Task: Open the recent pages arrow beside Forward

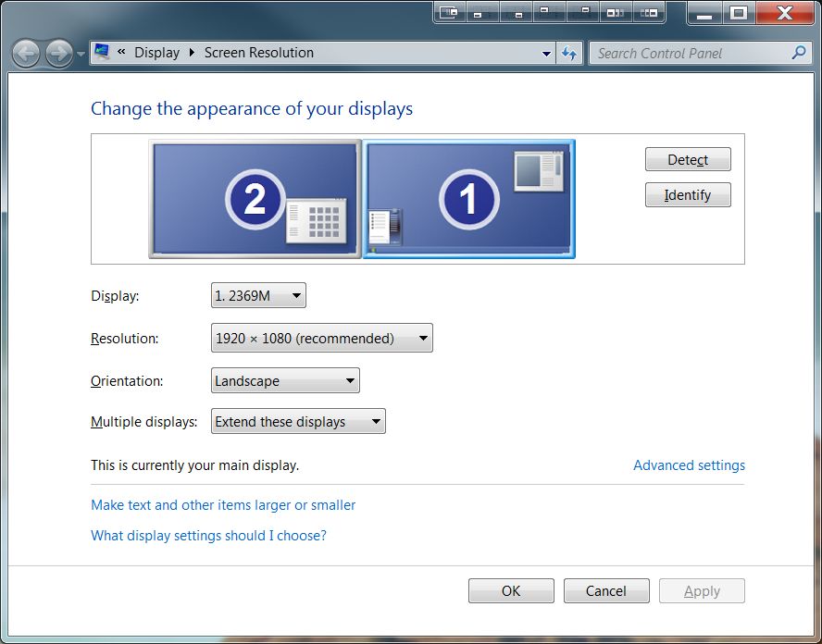Action: click(81, 54)
